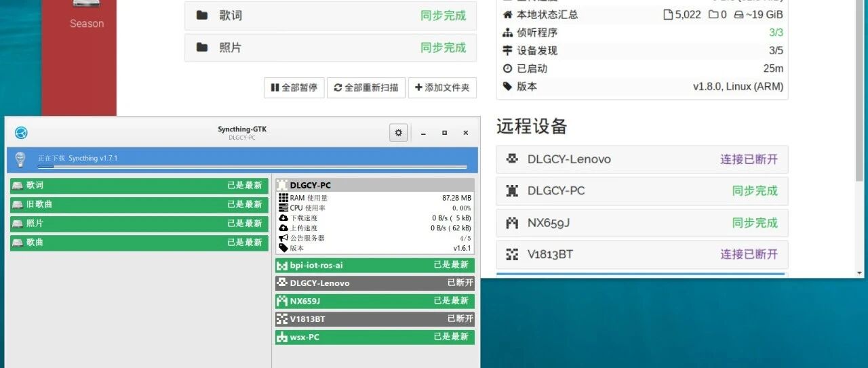The image size is (868, 368).
Task: Click the DLGCY-PC device identicon in the Syncthing-GTK header
Action: [x=283, y=185]
